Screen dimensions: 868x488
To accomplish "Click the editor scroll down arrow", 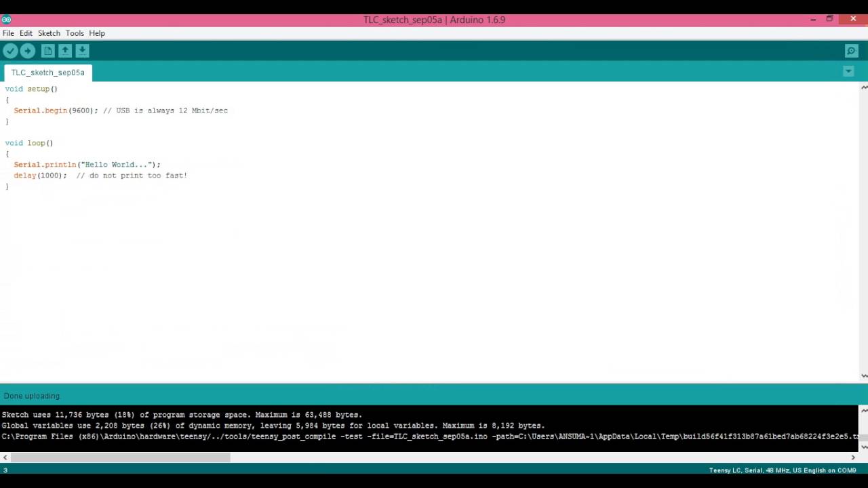I will [864, 376].
